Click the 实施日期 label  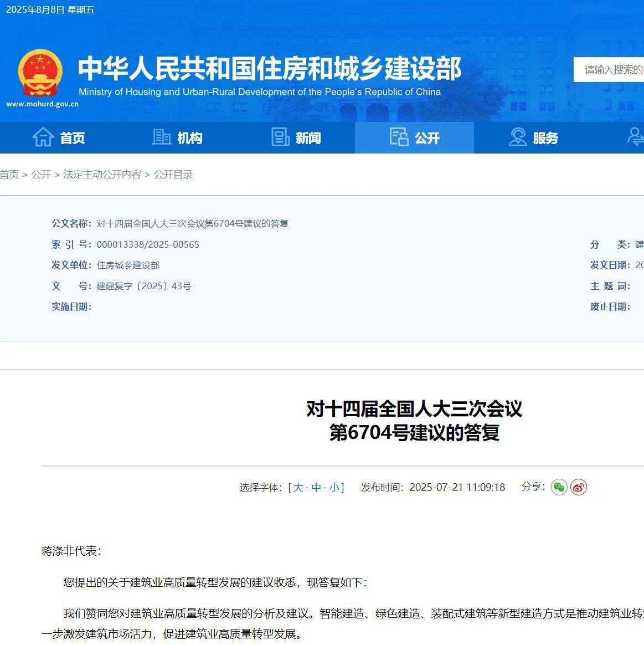click(71, 307)
